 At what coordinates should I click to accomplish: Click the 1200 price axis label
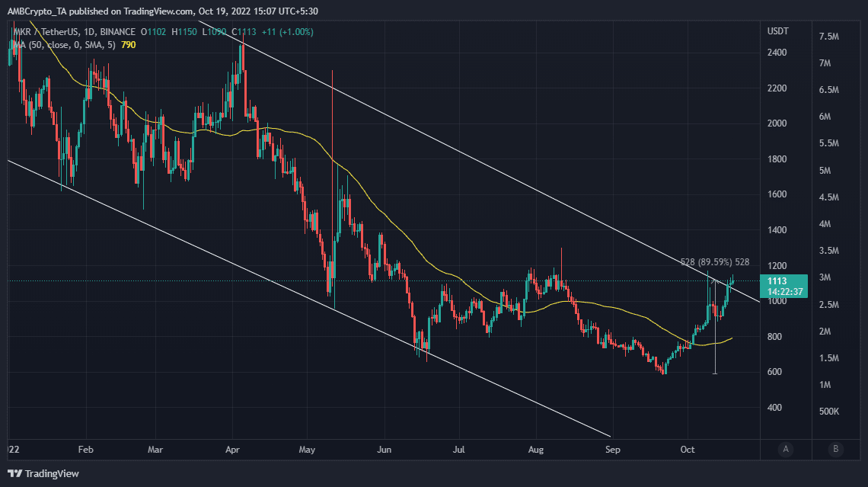point(777,266)
